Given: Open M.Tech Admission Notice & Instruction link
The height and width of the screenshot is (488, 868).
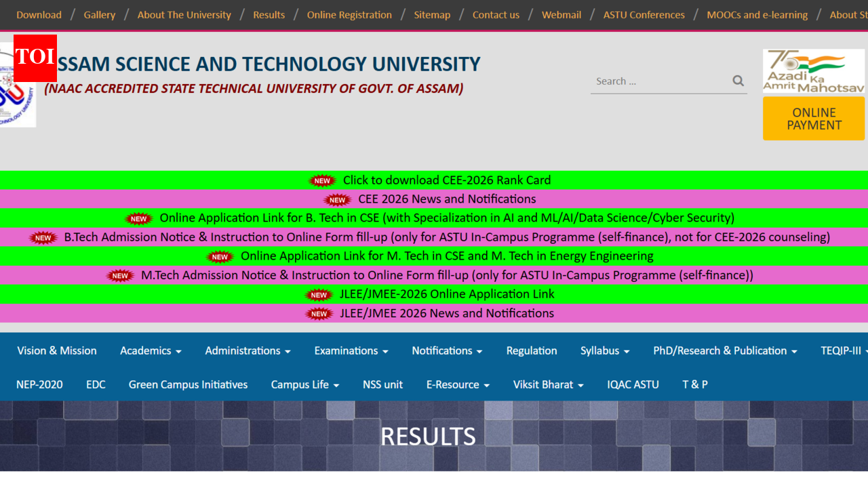Looking at the screenshot, I should [x=447, y=275].
